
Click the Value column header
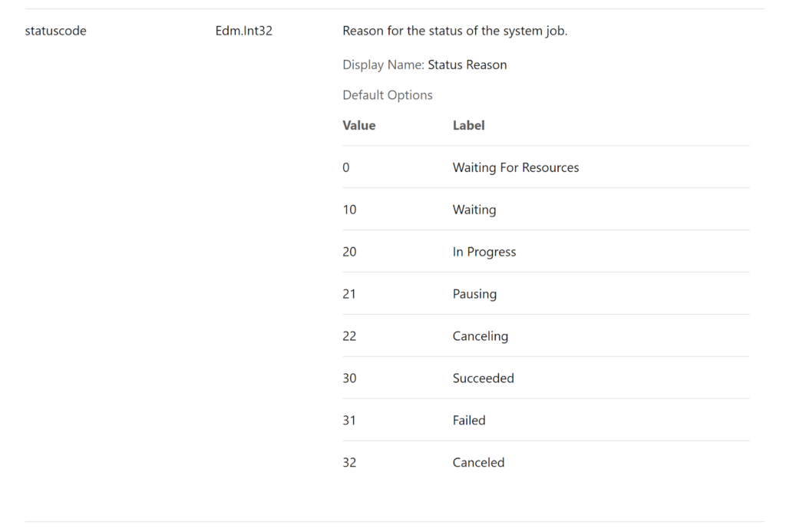[x=358, y=125]
